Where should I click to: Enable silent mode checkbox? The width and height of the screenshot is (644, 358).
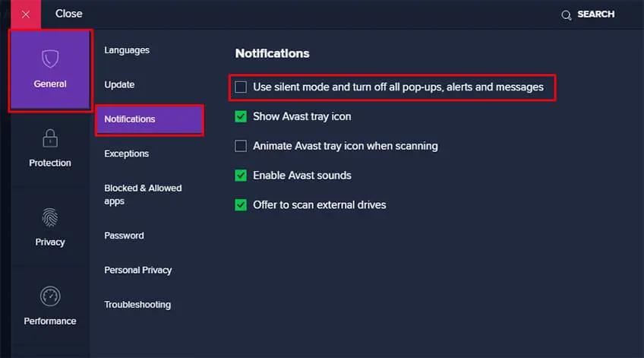[241, 87]
